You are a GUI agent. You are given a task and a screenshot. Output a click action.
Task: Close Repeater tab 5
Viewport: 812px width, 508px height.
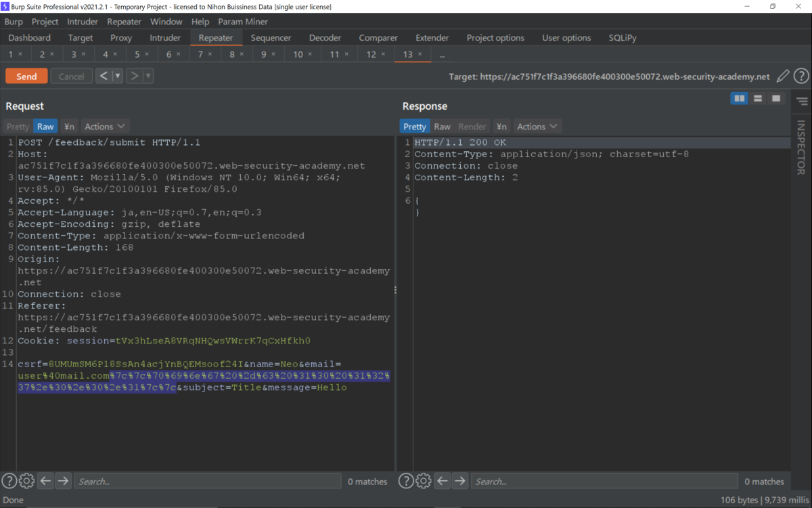click(x=147, y=54)
